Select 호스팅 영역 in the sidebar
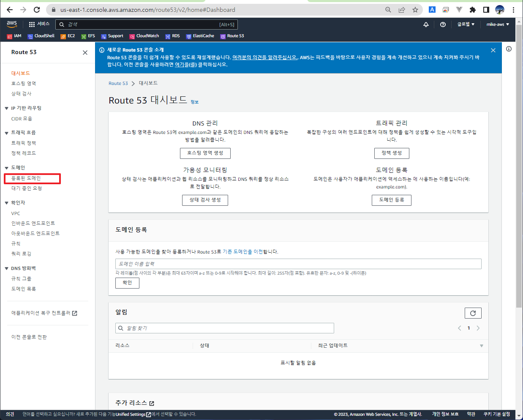Screen dimensions: 523x420 tap(24, 83)
